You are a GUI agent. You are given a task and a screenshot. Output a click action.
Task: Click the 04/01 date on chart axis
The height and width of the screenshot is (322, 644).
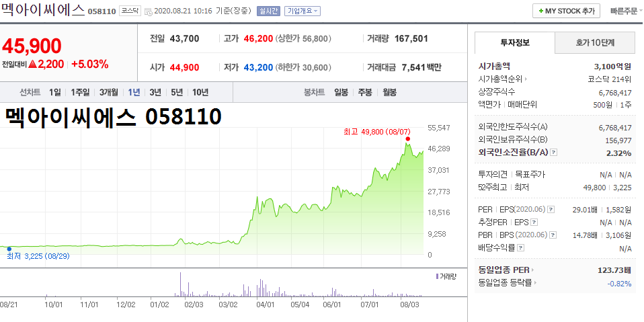265,305
